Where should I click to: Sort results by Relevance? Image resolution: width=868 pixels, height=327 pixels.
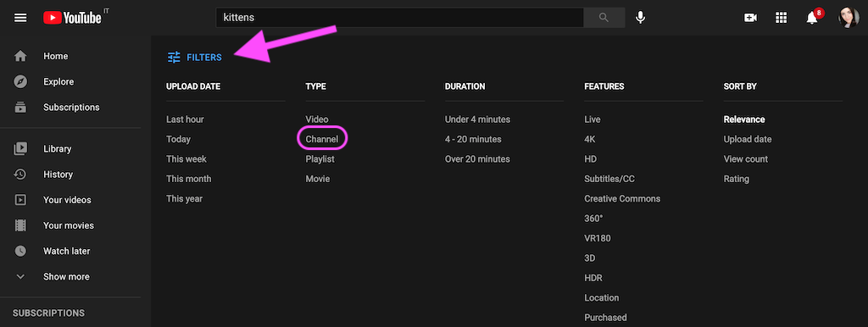(x=744, y=119)
